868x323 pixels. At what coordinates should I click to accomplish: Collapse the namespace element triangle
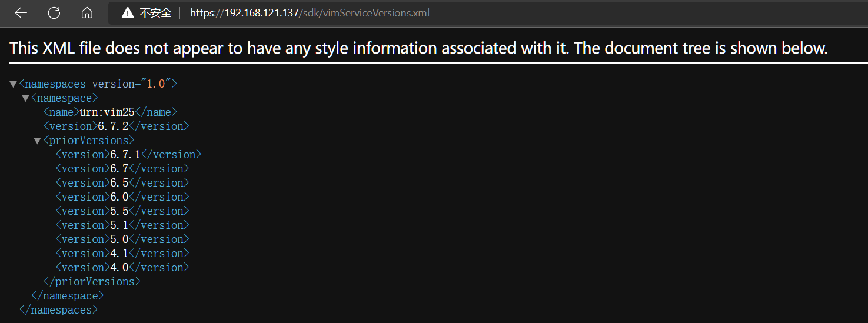point(25,98)
